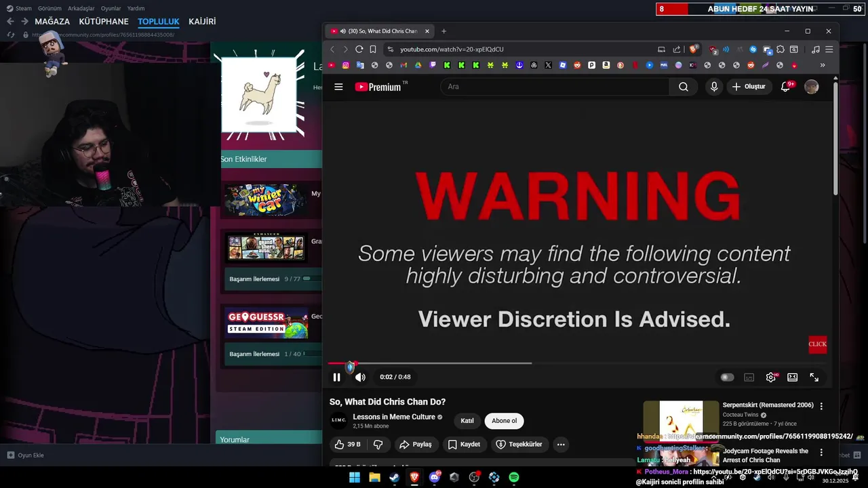868x488 pixels.
Task: Open a new Brave tab with the plus button
Action: coord(444,31)
